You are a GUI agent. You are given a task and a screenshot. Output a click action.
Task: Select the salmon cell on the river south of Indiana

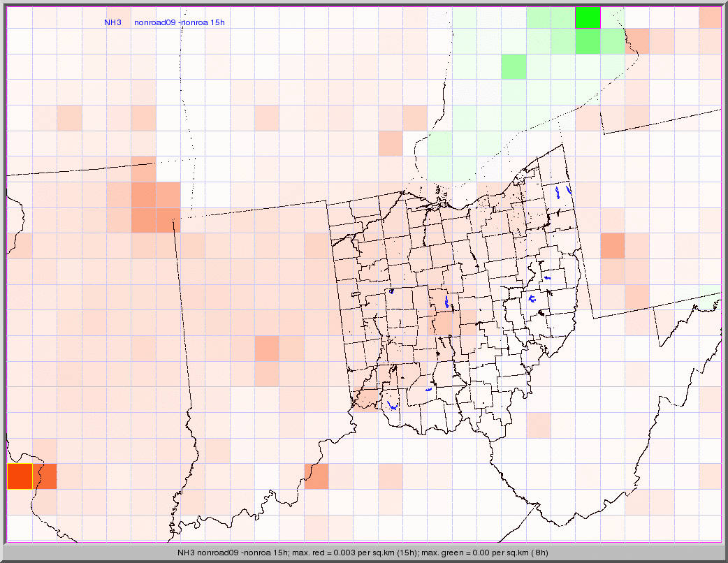click(x=316, y=476)
